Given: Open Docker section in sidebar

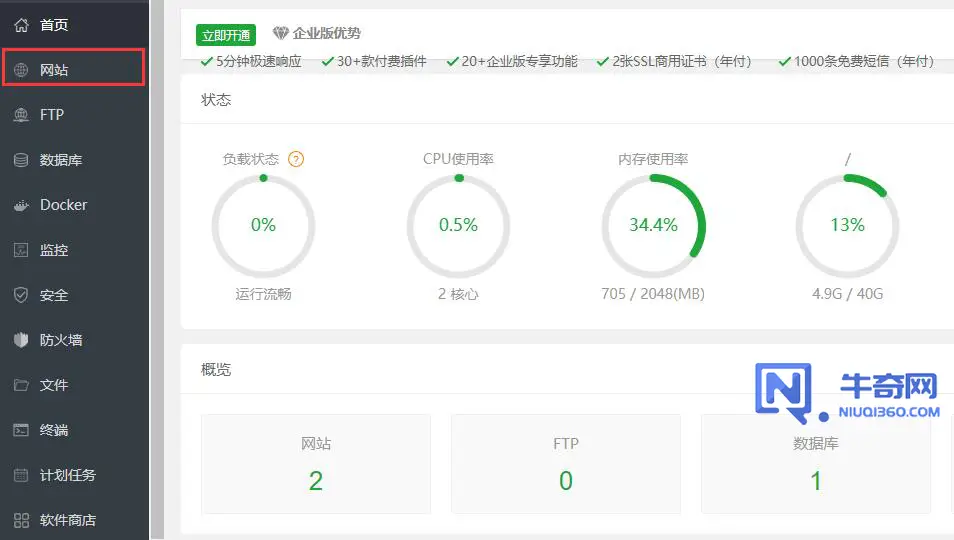Looking at the screenshot, I should click(74, 205).
